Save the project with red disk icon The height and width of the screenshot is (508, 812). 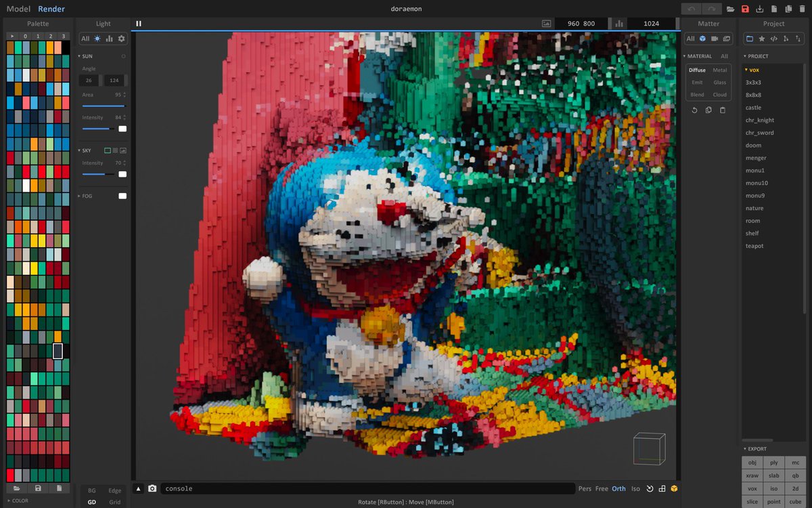tap(745, 9)
